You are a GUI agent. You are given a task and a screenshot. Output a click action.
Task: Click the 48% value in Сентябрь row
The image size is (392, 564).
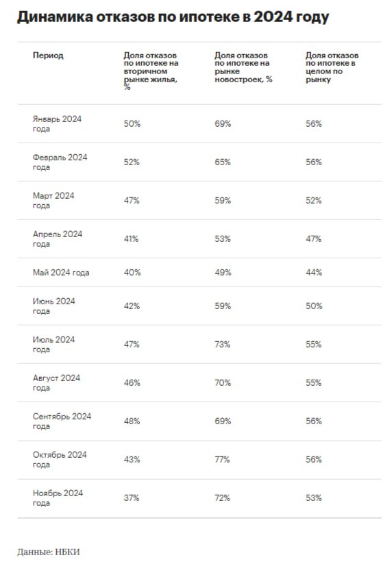tap(132, 421)
